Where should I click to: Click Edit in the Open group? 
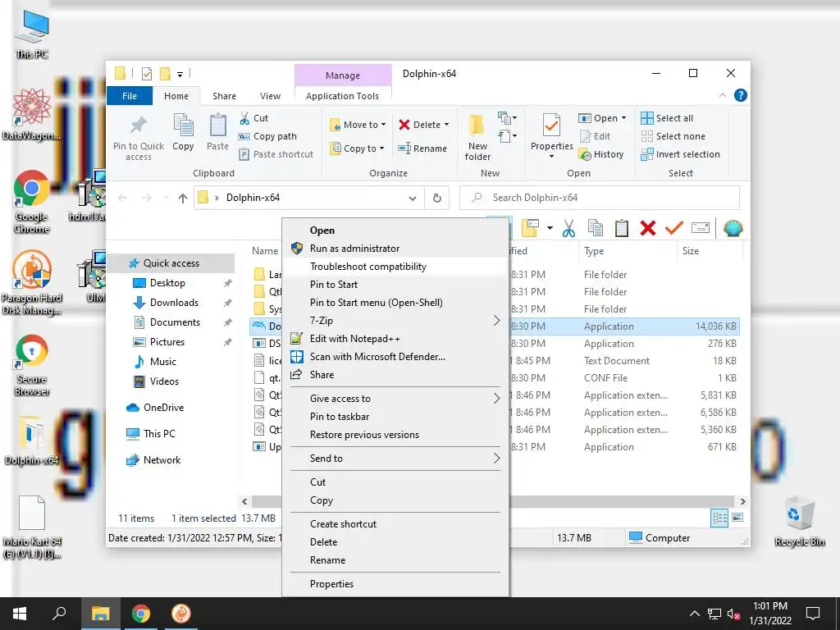click(595, 136)
